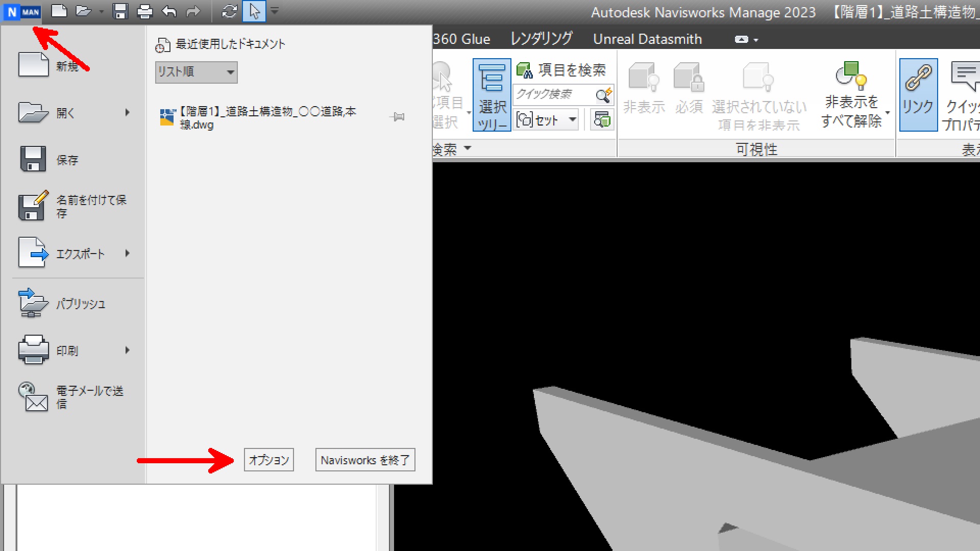
Task: Choose パブリッシュ in application menu
Action: pos(74,304)
